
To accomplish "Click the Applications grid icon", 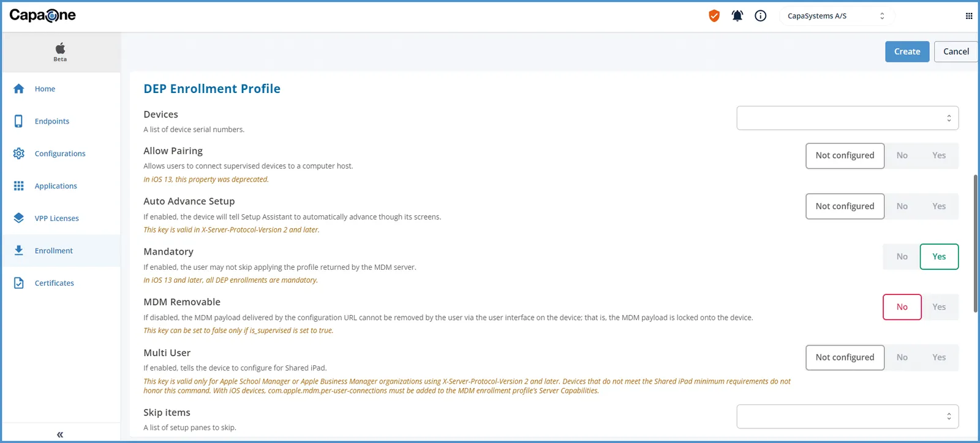I will [19, 186].
